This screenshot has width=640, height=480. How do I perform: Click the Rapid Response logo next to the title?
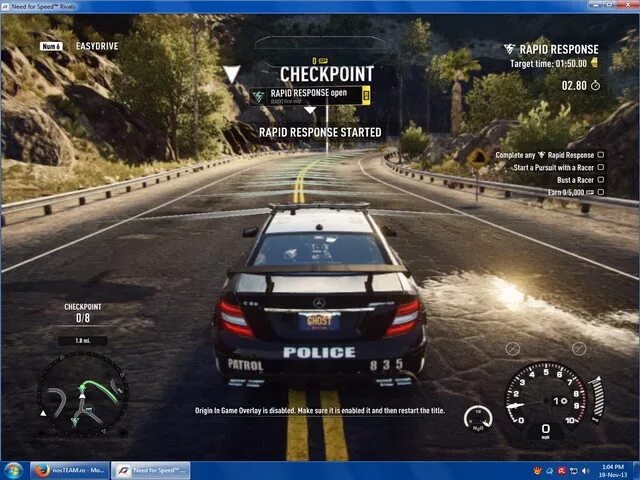coord(509,49)
